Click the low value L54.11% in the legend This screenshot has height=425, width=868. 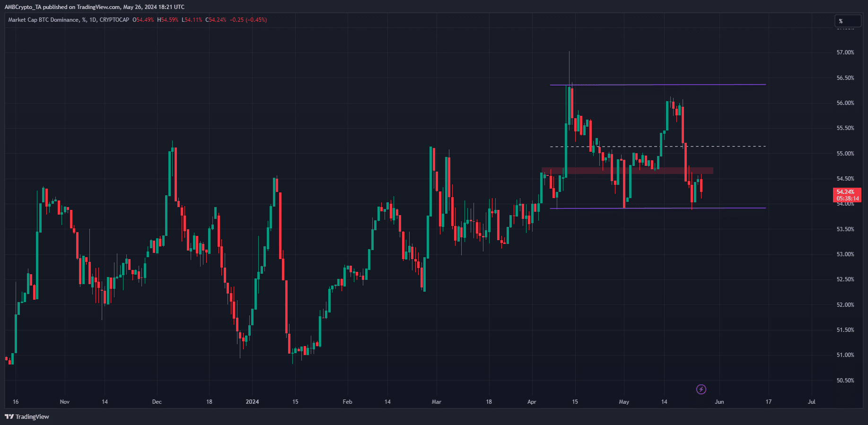coord(192,20)
